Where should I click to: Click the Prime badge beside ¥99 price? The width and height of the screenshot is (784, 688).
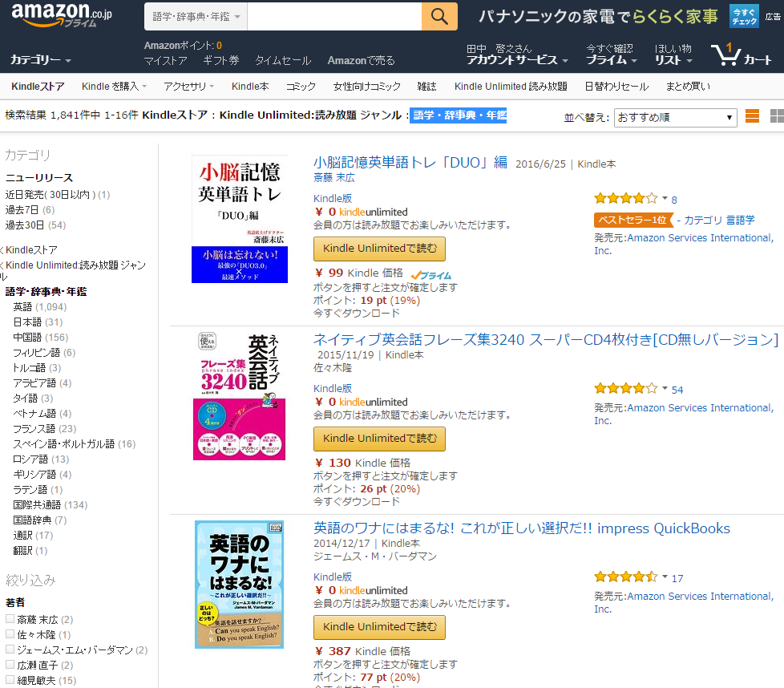click(x=431, y=275)
